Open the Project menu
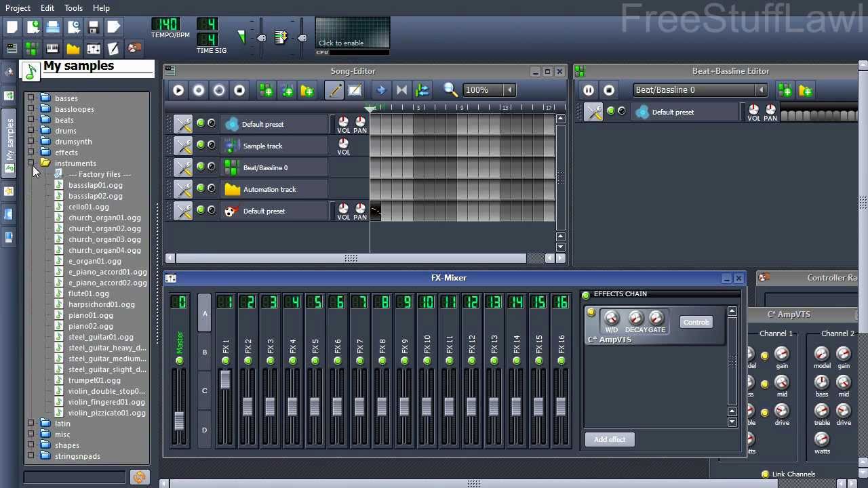 tap(18, 7)
